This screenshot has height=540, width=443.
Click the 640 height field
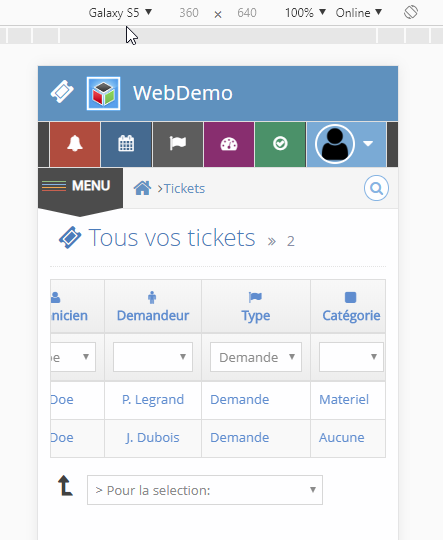click(x=247, y=13)
